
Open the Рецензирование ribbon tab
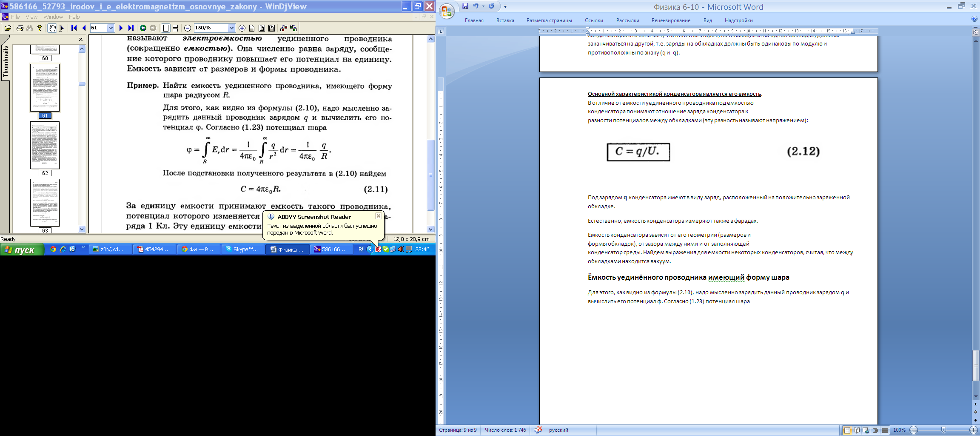point(671,20)
